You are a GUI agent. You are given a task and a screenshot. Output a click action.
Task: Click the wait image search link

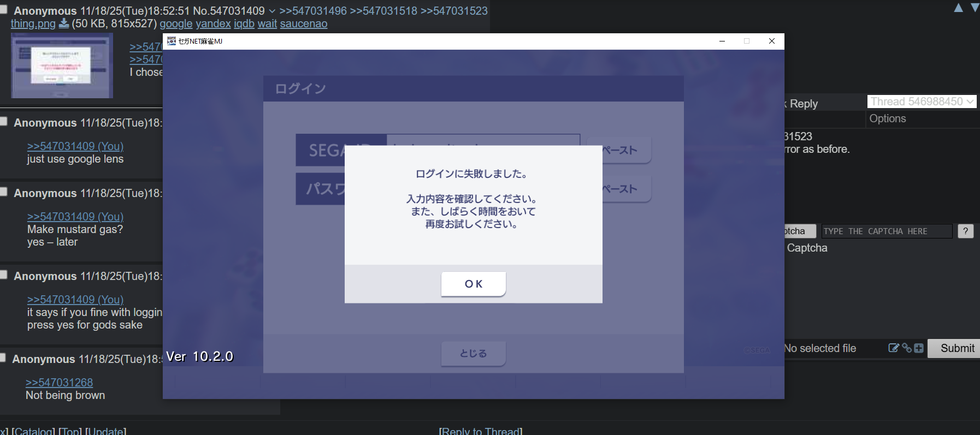coord(267,23)
